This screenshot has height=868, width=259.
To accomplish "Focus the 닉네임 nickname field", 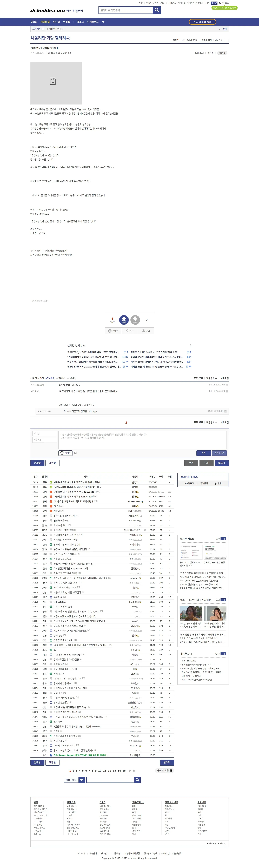I will click(x=44, y=434).
